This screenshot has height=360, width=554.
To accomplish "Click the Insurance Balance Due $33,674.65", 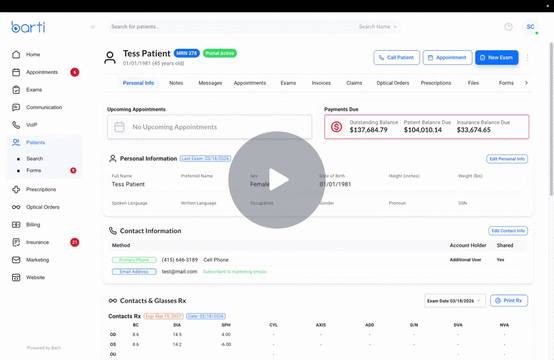I will pos(483,126).
